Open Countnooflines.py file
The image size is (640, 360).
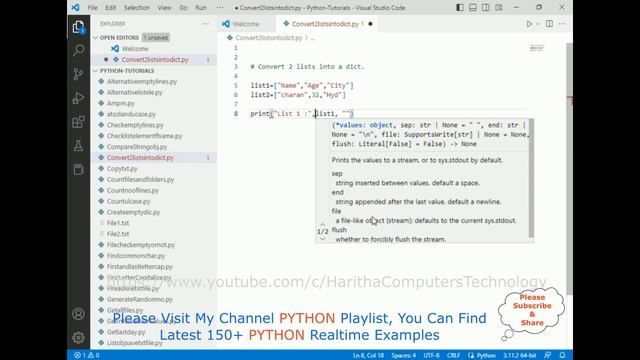click(x=133, y=190)
